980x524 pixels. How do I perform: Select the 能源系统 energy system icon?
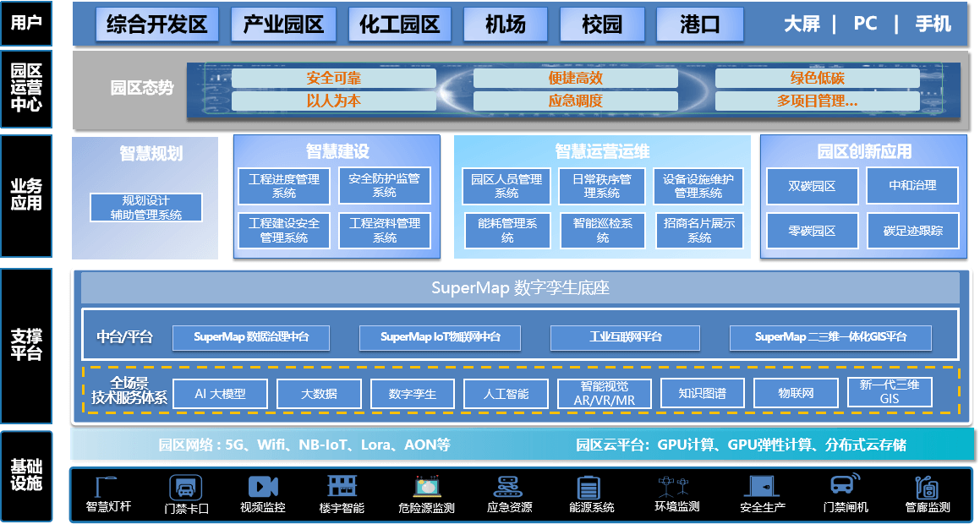(x=589, y=487)
